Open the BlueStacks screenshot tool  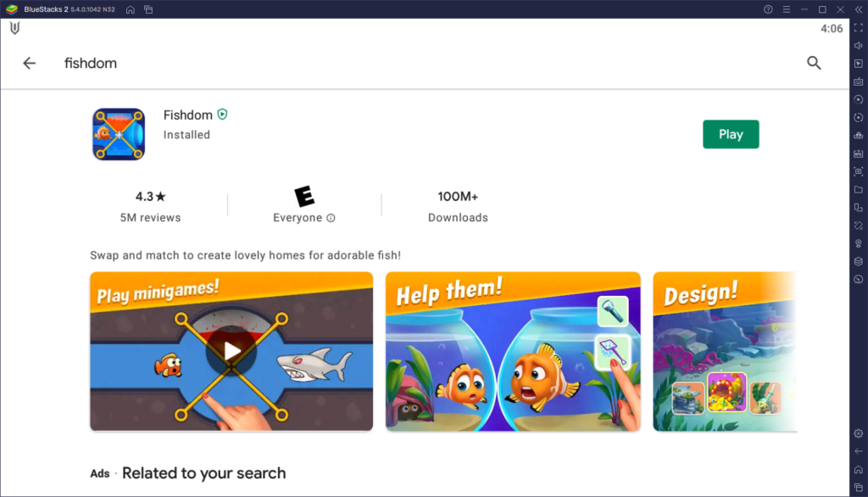tap(858, 172)
